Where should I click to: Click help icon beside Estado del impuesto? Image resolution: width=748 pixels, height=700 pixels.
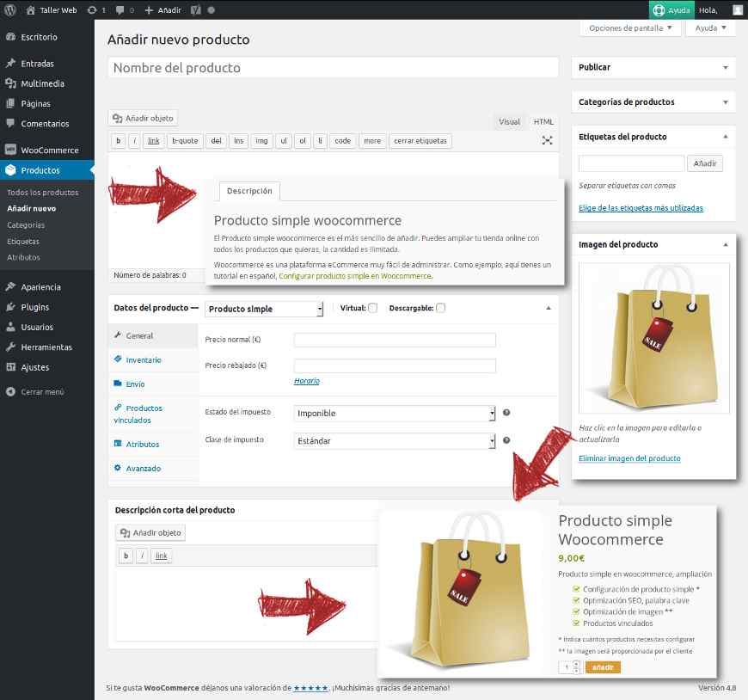click(506, 413)
